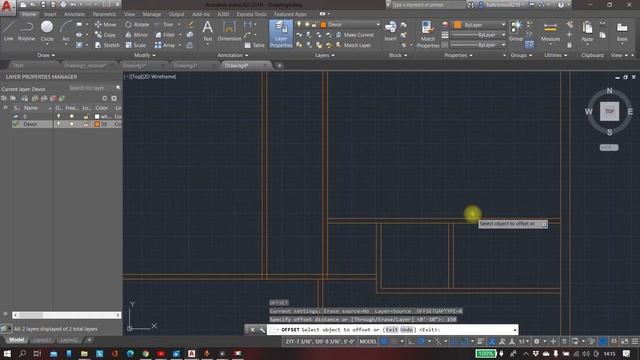Screen dimensions: 640x360
Task: Expand the Layers panel dropdown
Action: (x=324, y=55)
